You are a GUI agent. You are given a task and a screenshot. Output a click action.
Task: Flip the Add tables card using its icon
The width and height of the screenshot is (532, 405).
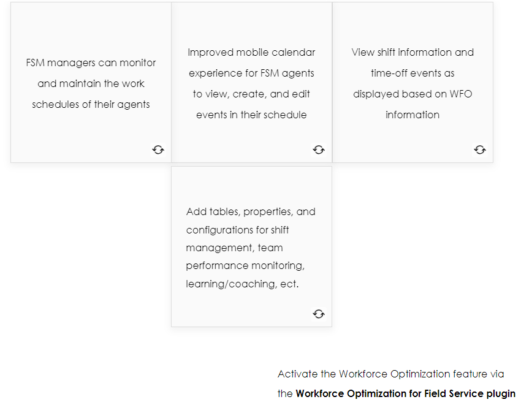(x=319, y=314)
